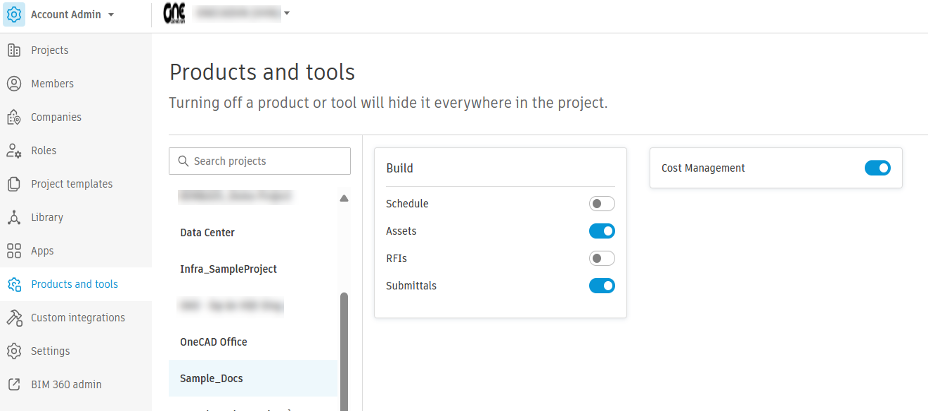
Task: Click the Apps grid icon
Action: point(14,251)
